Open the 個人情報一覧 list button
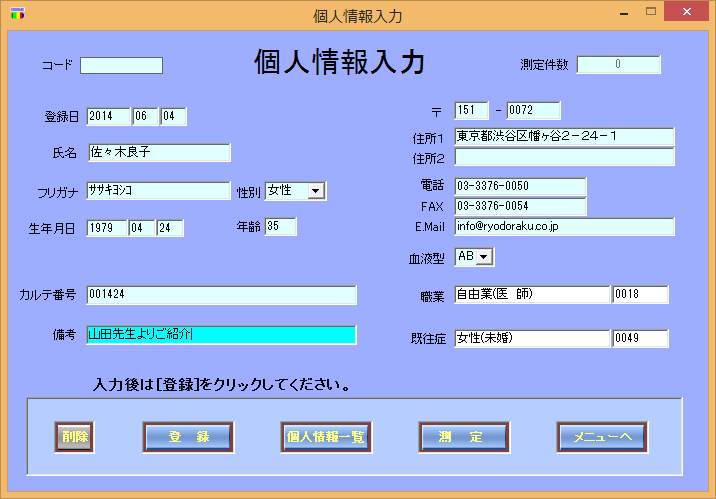This screenshot has width=716, height=499. point(325,437)
